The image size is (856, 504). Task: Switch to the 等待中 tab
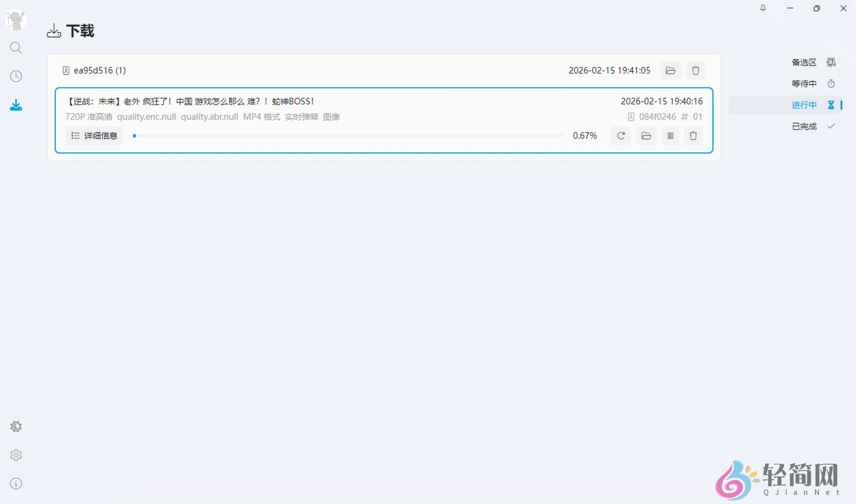pos(804,84)
